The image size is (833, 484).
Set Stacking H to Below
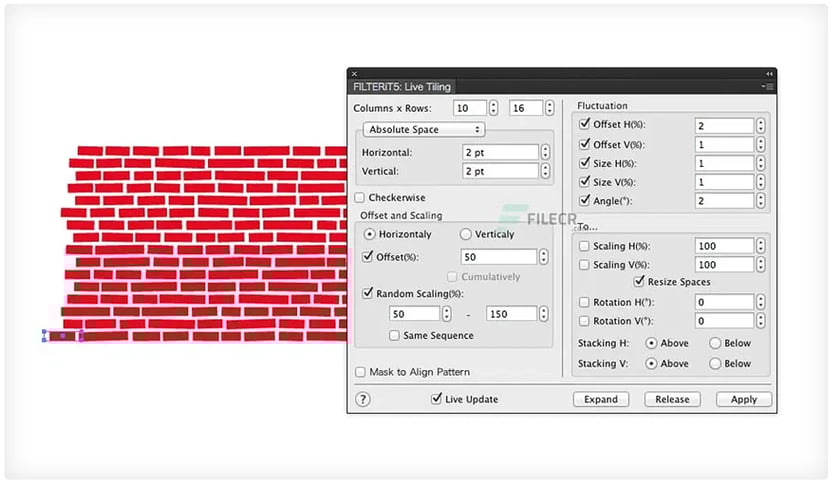pos(715,343)
